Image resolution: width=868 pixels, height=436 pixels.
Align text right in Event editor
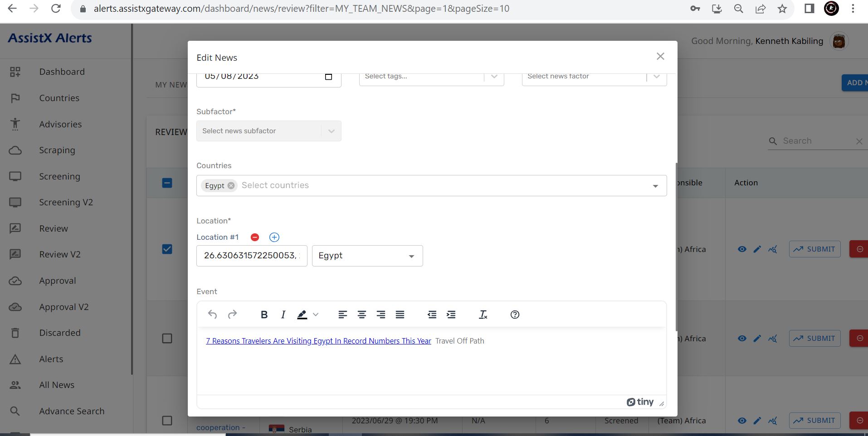(381, 315)
